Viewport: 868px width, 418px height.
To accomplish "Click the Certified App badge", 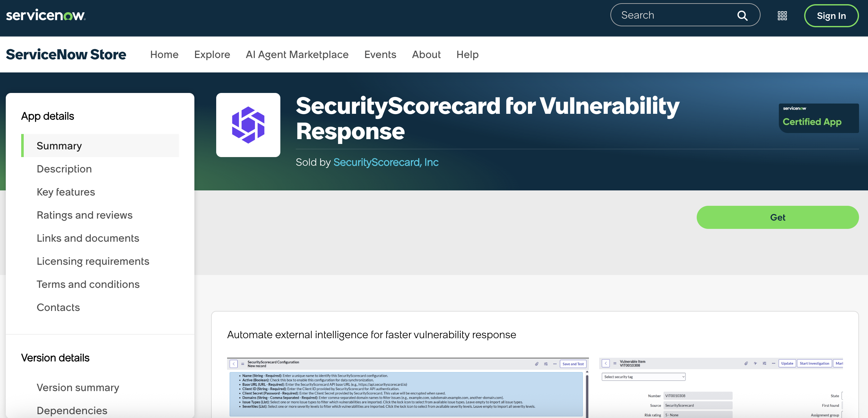I will pyautogui.click(x=819, y=118).
